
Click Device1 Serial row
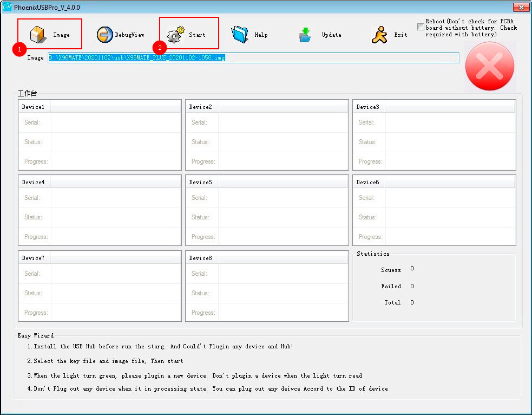tap(100, 122)
